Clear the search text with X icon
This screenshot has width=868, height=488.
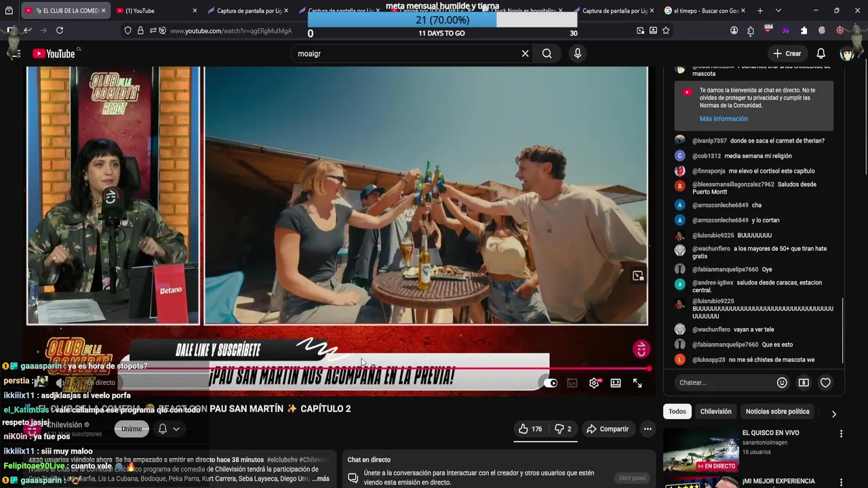pos(525,54)
